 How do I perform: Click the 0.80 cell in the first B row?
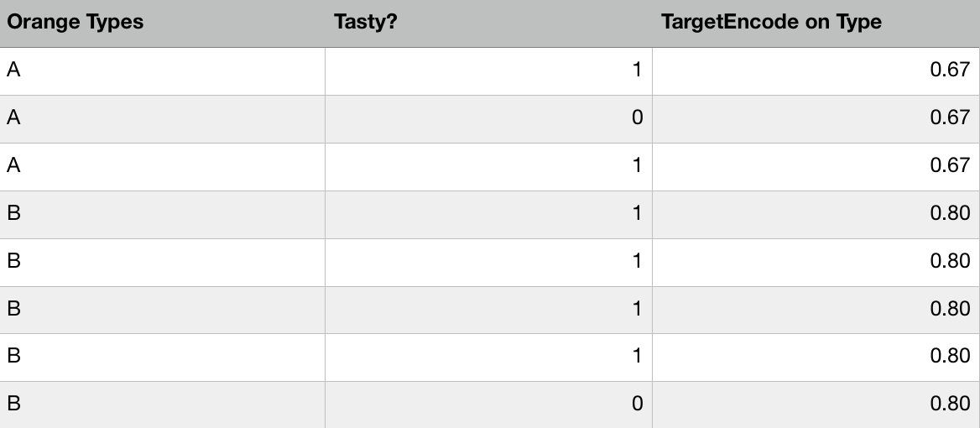click(x=950, y=213)
